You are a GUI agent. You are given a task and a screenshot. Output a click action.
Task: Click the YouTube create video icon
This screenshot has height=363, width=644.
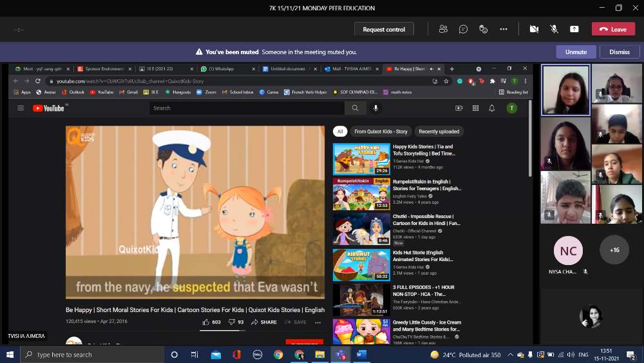[459, 108]
